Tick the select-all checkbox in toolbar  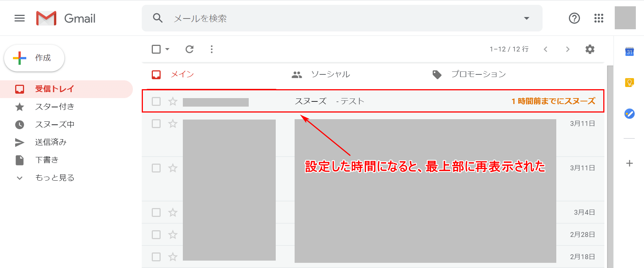pos(156,49)
